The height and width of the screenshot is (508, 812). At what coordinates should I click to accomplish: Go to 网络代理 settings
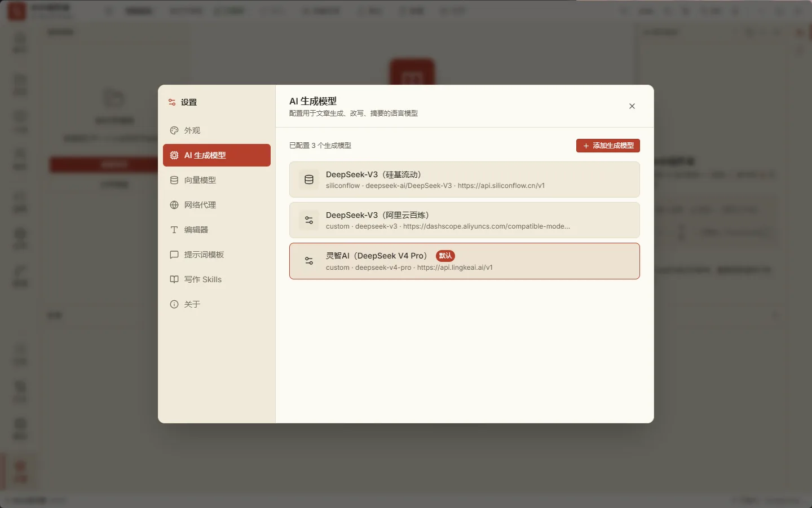pyautogui.click(x=217, y=205)
